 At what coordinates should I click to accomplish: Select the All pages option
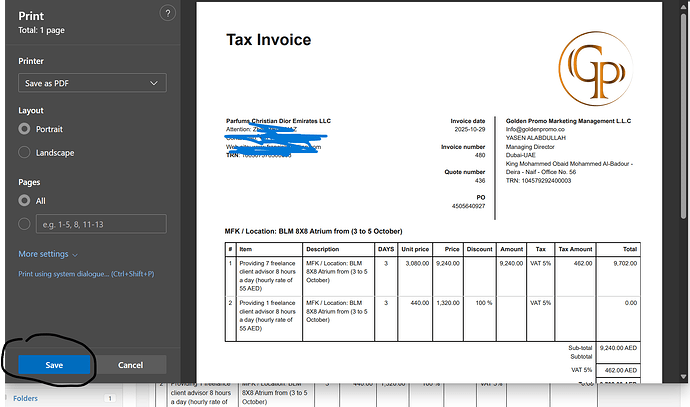pyautogui.click(x=24, y=201)
